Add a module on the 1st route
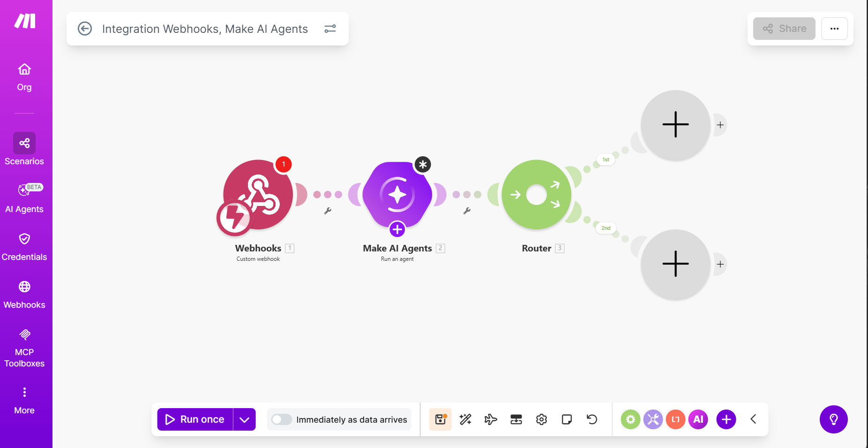868x448 pixels. [x=676, y=125]
